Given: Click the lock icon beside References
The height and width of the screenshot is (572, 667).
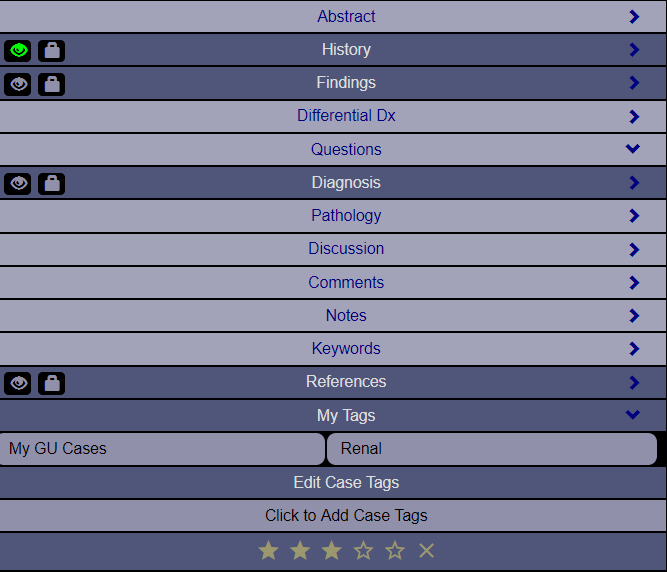Looking at the screenshot, I should pyautogui.click(x=51, y=383).
